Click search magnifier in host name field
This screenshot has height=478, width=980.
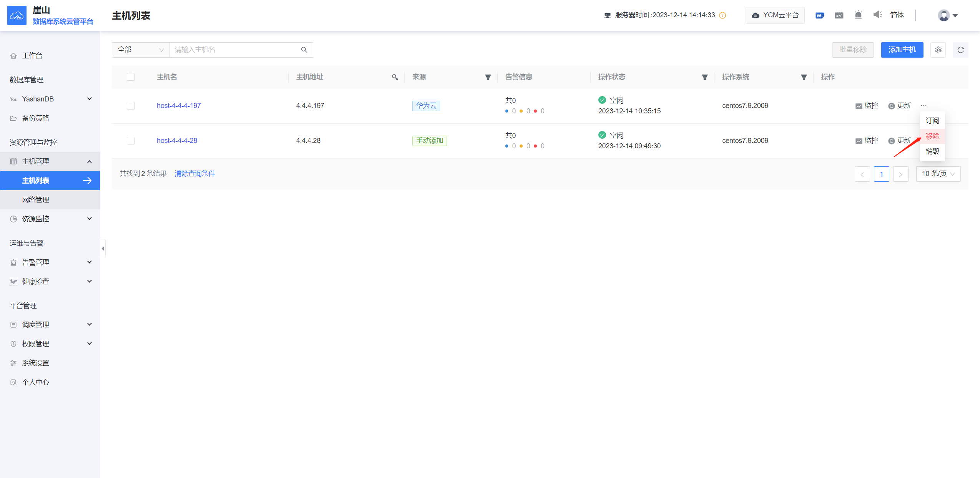(x=304, y=50)
